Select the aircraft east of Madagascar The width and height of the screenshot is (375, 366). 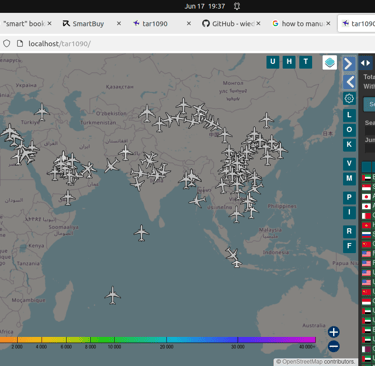[x=112, y=295]
